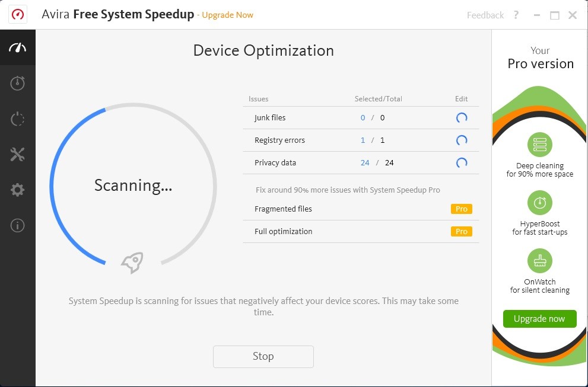The height and width of the screenshot is (387, 588).
Task: Click the Registry errors edit spinner
Action: [461, 140]
